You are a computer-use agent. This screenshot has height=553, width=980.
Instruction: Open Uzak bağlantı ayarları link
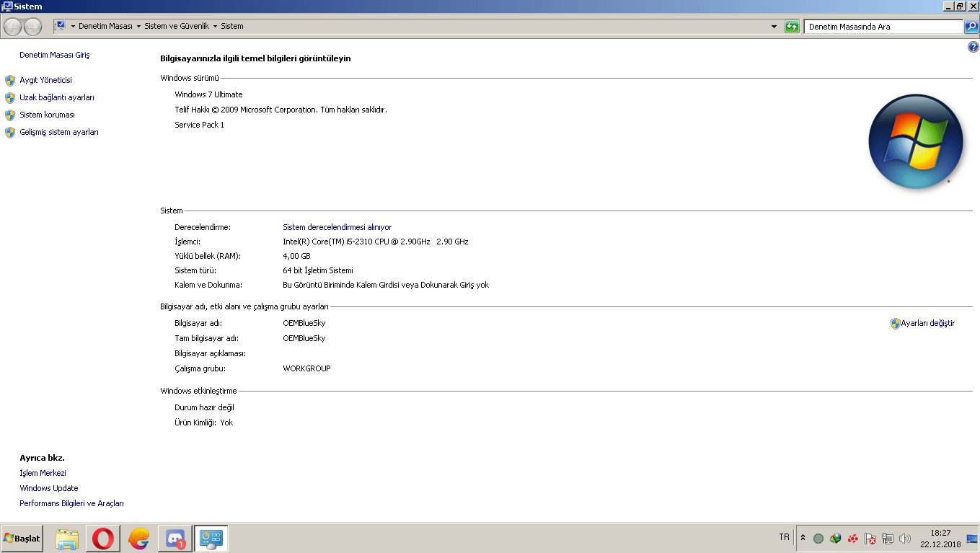(x=57, y=97)
